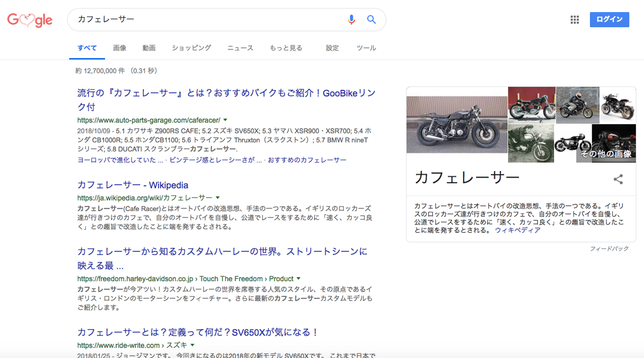Expand dropdown arrow beside ja.wikipedia.org URL
Screen dimensions: 644x358
pyautogui.click(x=218, y=197)
